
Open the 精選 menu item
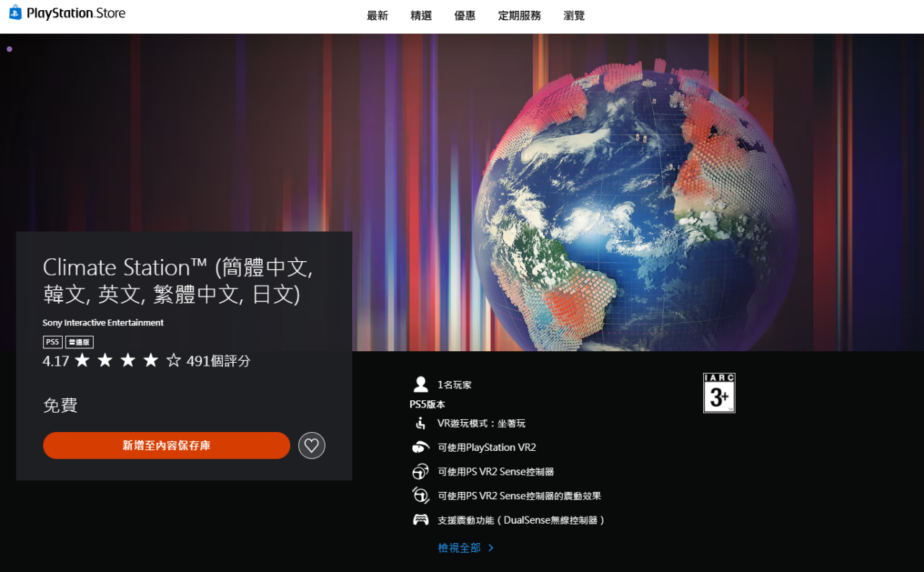click(x=421, y=16)
